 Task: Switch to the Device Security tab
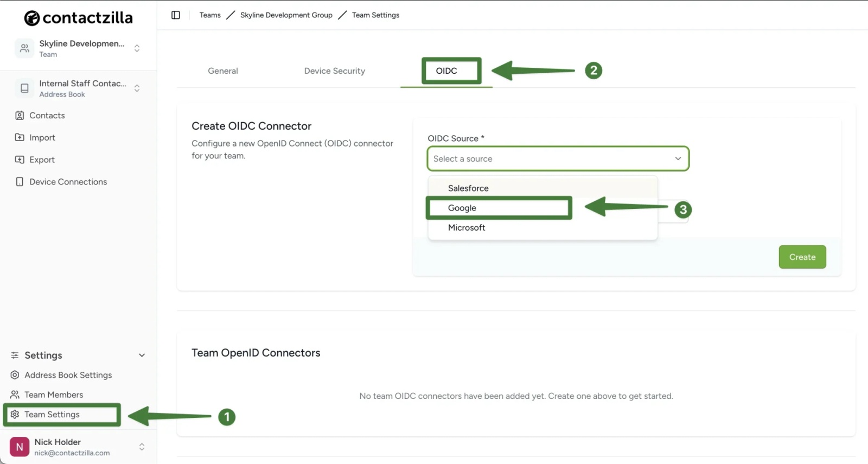click(x=335, y=71)
